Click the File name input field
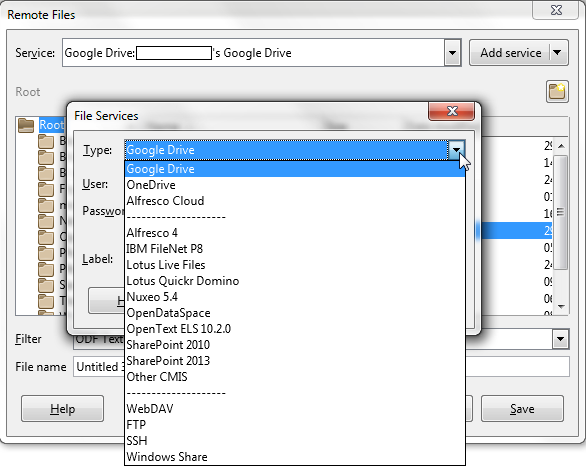The width and height of the screenshot is (586, 475). (321, 367)
